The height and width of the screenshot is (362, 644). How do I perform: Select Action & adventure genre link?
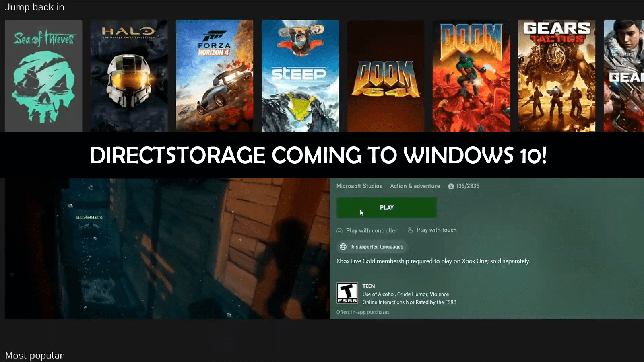tap(415, 186)
